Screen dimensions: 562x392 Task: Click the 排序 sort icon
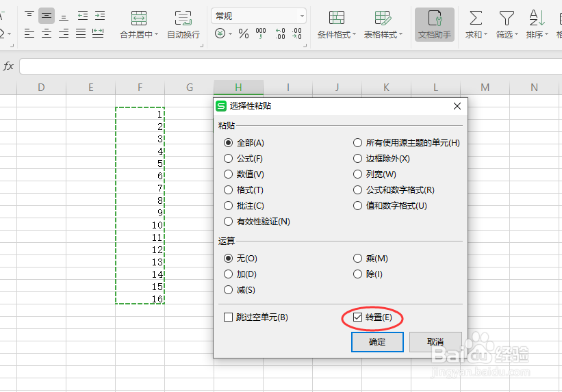click(537, 18)
